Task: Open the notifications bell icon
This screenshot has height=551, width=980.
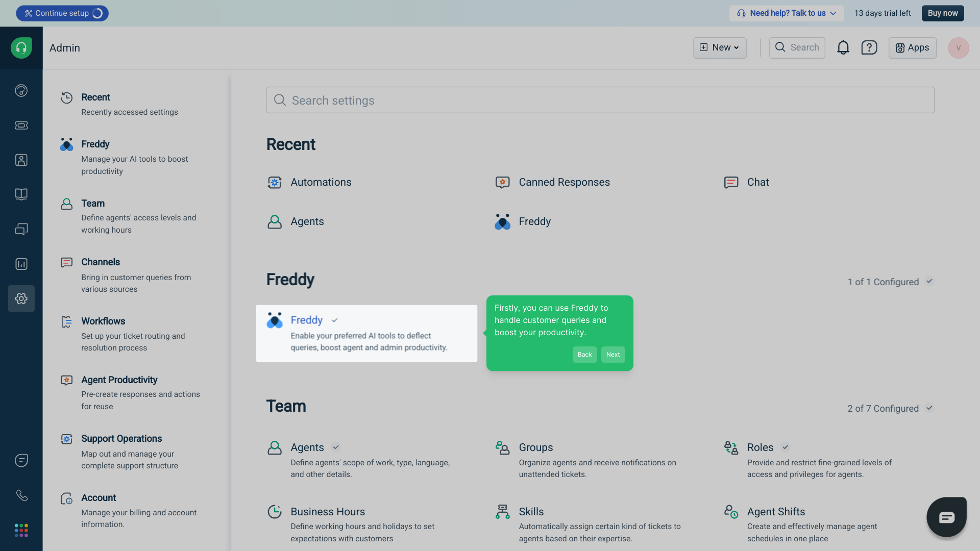Action: pos(843,47)
